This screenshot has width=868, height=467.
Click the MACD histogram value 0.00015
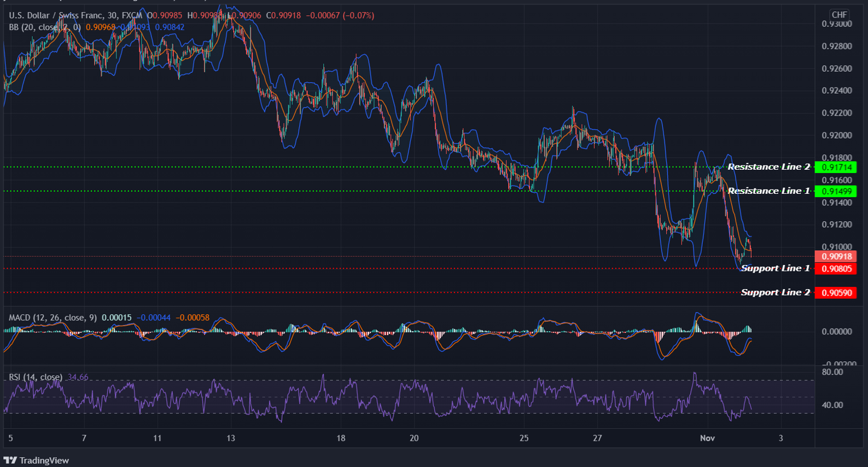(116, 318)
